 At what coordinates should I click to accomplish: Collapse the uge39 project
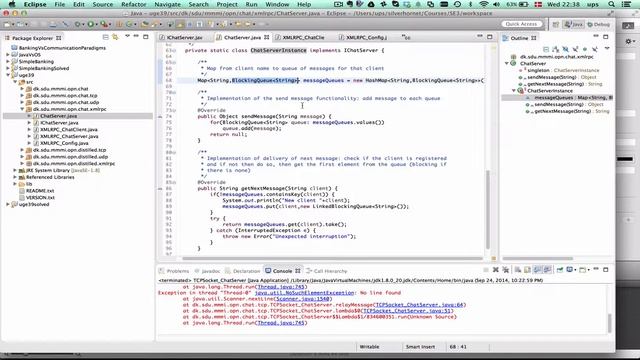click(8, 75)
